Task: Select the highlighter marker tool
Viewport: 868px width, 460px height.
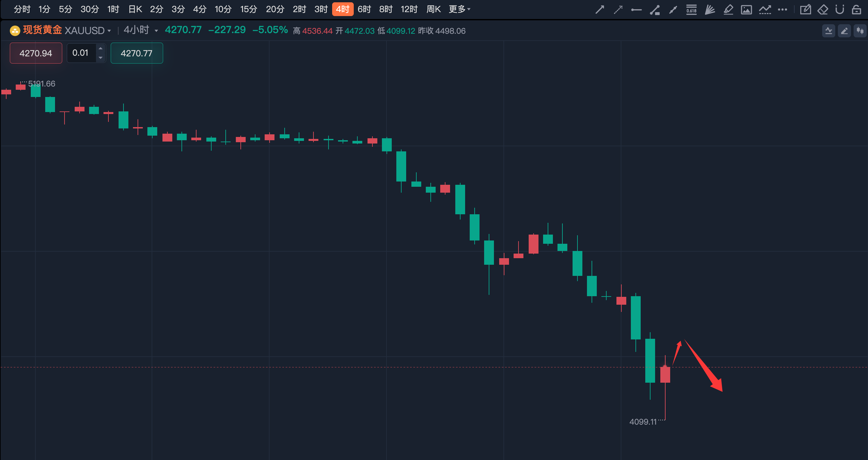Action: click(728, 10)
